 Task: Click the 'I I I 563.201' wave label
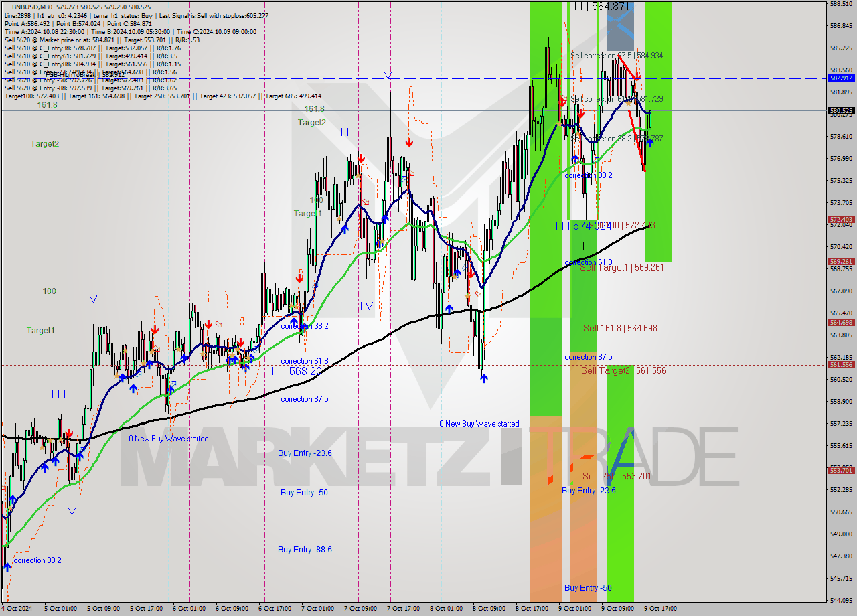click(x=299, y=370)
